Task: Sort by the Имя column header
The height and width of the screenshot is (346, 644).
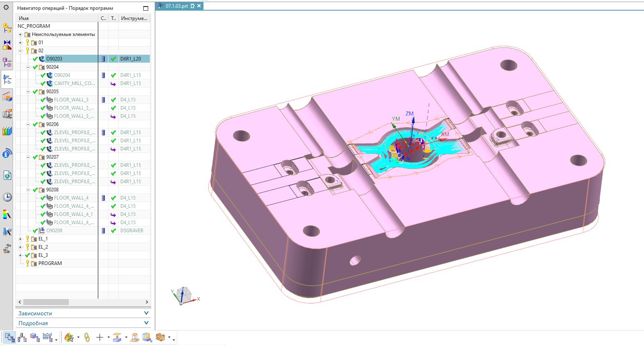Action: [x=57, y=18]
